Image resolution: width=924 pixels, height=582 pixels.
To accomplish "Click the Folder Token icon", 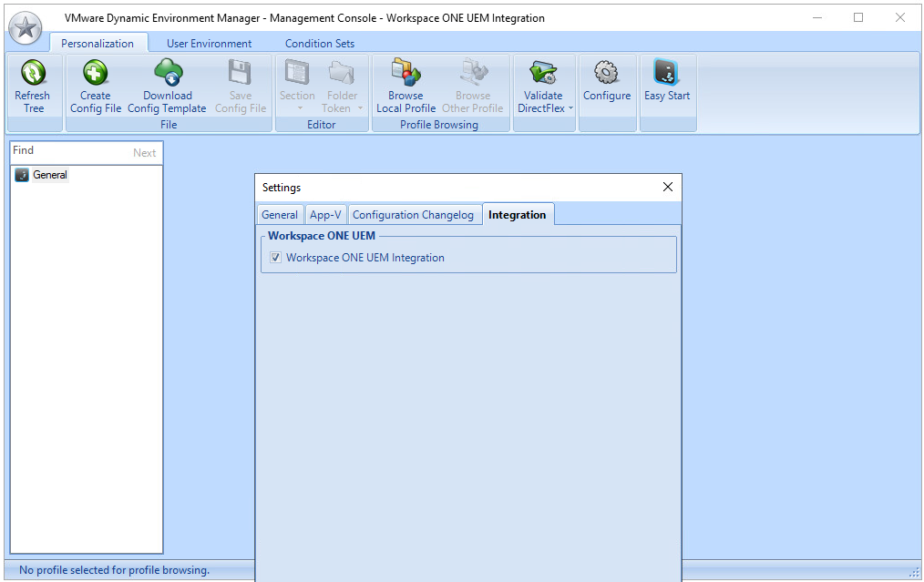I will click(342, 73).
